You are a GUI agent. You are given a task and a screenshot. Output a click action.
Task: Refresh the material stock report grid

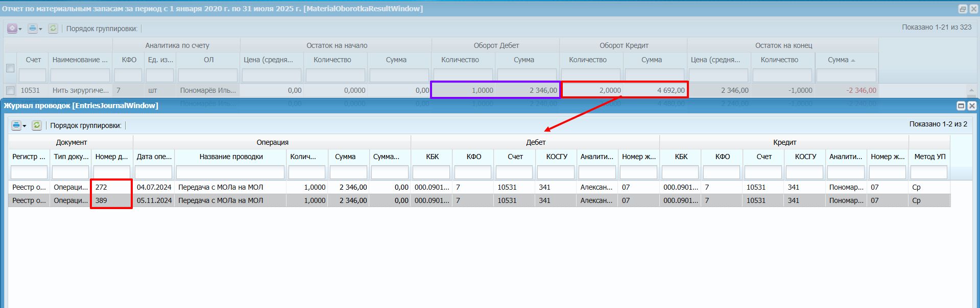tap(53, 29)
